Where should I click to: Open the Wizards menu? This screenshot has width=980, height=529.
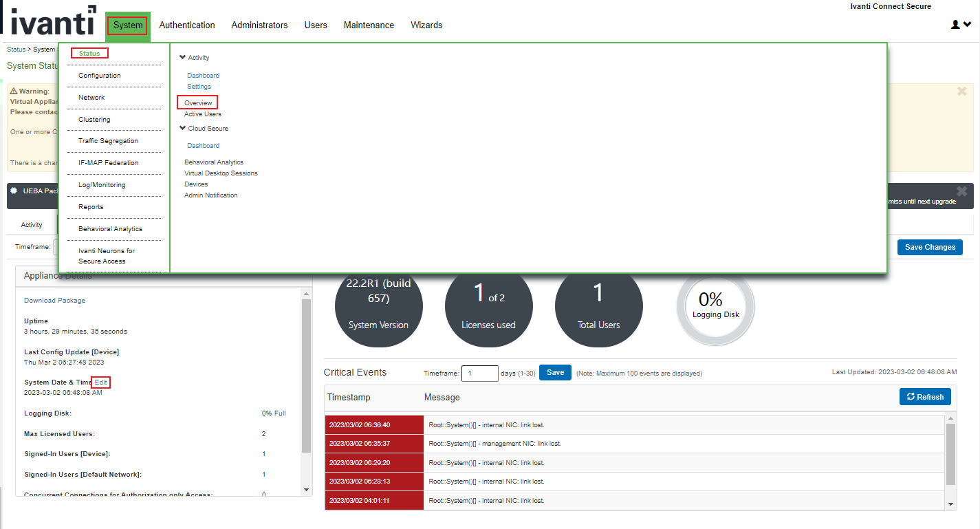[426, 25]
